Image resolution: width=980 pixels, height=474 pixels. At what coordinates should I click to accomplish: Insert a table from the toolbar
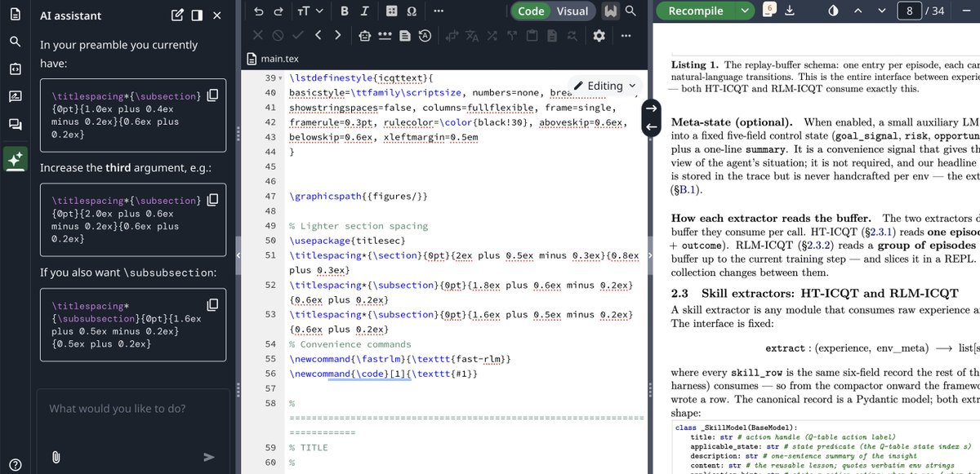tap(391, 11)
